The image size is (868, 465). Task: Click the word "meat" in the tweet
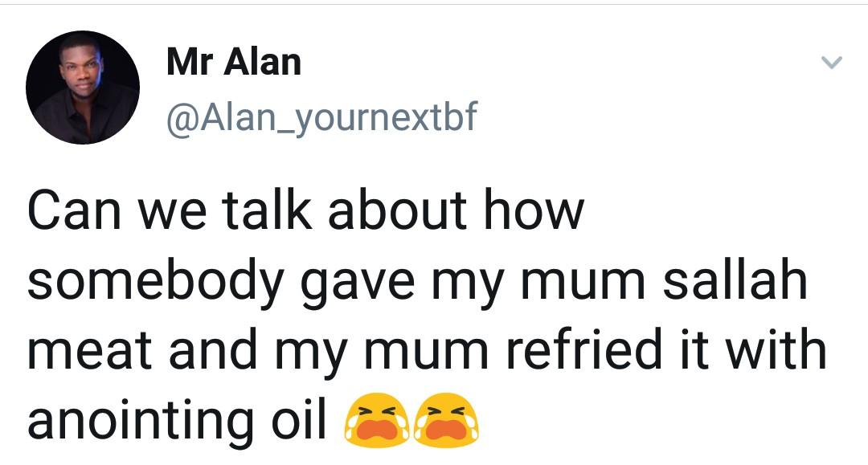click(x=89, y=350)
